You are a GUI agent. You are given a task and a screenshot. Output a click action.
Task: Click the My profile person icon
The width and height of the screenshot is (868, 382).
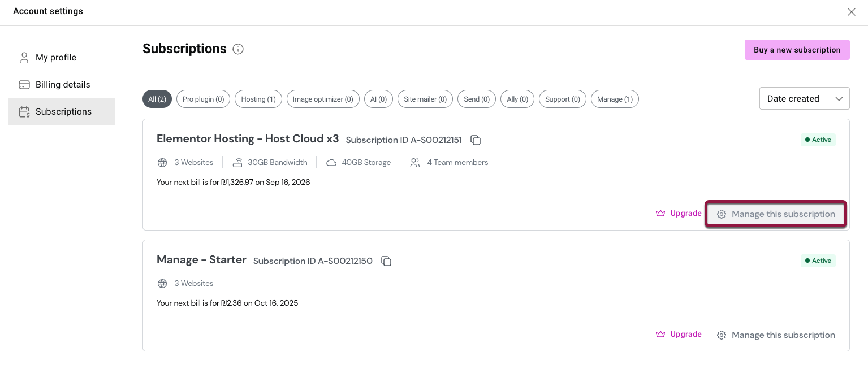24,58
